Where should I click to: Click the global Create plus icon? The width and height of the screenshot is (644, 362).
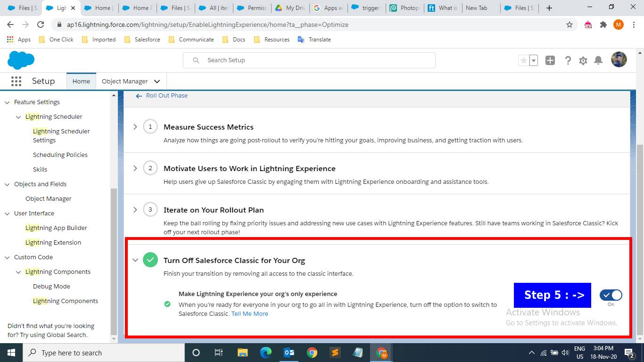click(x=550, y=60)
